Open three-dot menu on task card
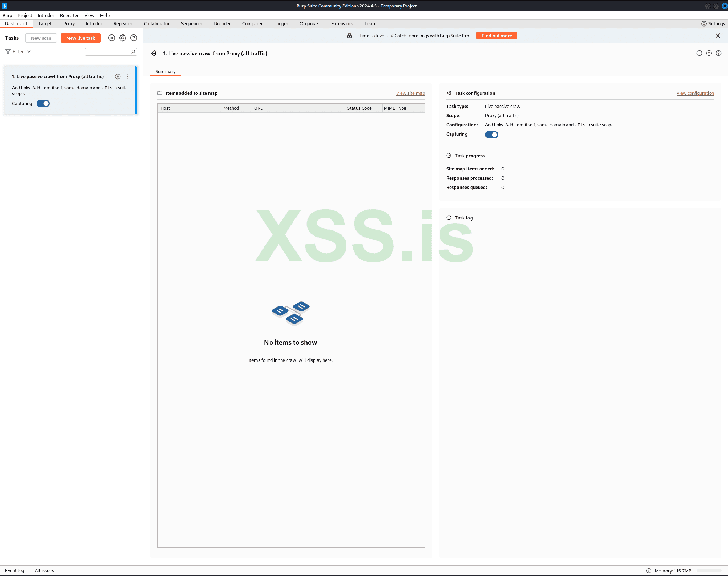 (127, 77)
